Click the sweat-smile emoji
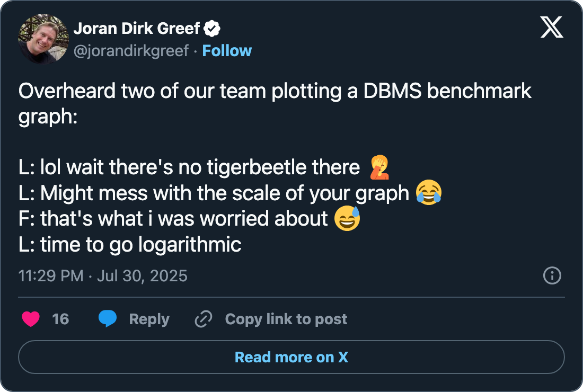 347,218
